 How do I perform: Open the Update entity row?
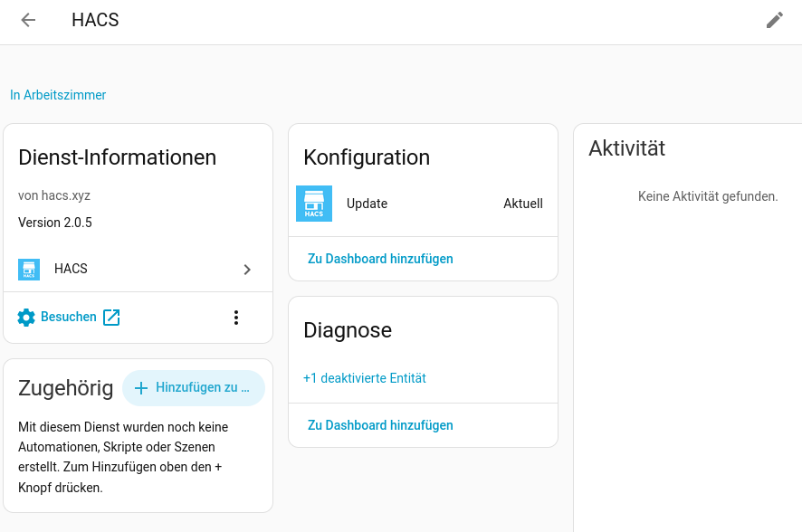click(x=423, y=204)
